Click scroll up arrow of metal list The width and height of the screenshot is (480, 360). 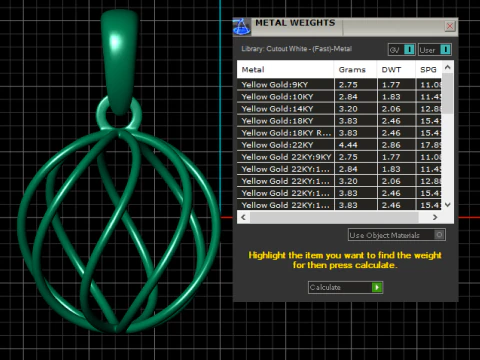[448, 67]
